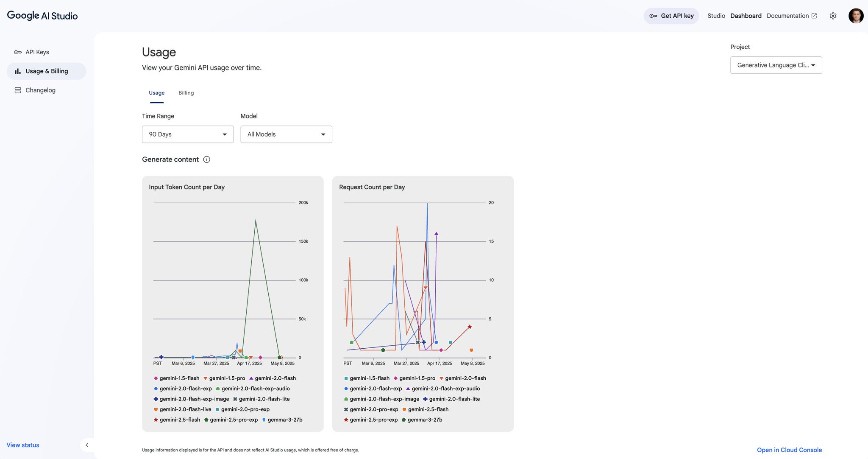Click gemini-2.0-flash-lite X icon in Input Token legend
The height and width of the screenshot is (459, 868).
[x=235, y=399]
